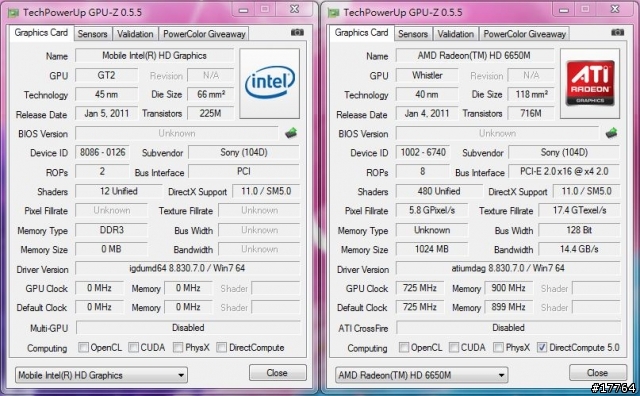
Task: Click Technology value 40 nm
Action: pyautogui.click(x=427, y=94)
